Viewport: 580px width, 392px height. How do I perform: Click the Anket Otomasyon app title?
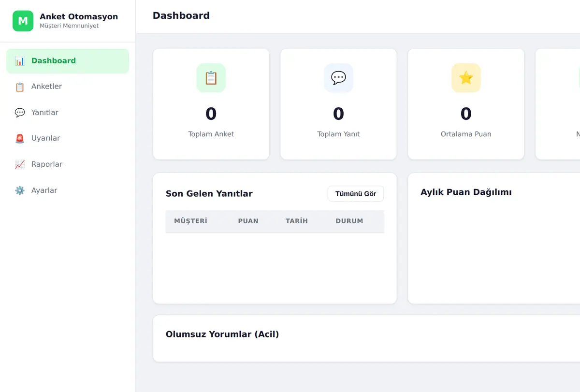pos(79,16)
